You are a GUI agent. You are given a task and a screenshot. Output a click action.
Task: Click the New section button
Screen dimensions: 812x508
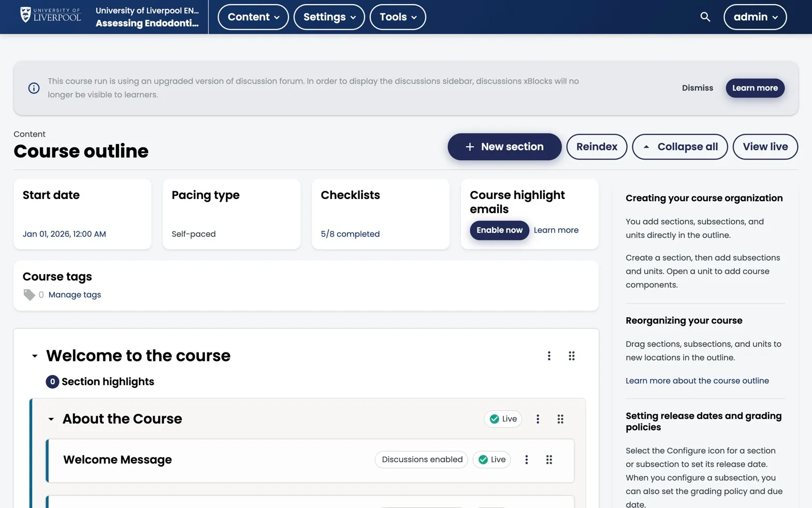click(504, 147)
